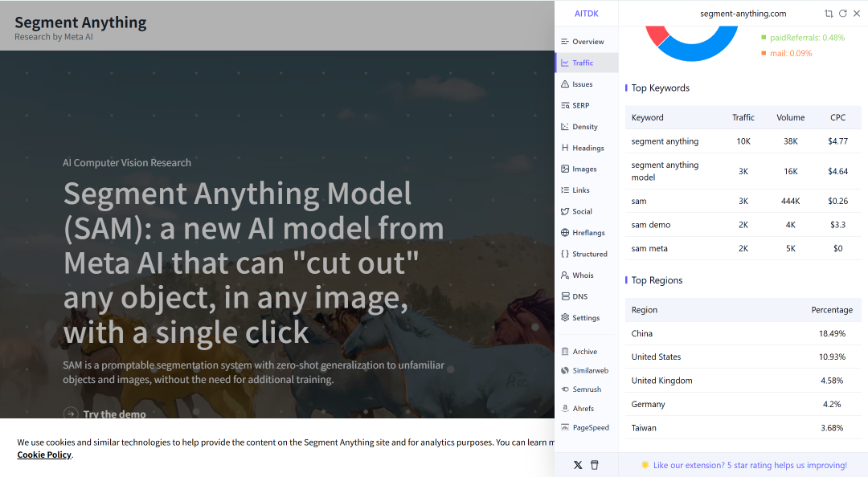This screenshot has height=477, width=868.
Task: Click the crop/screenshot icon in panel header
Action: pyautogui.click(x=829, y=14)
